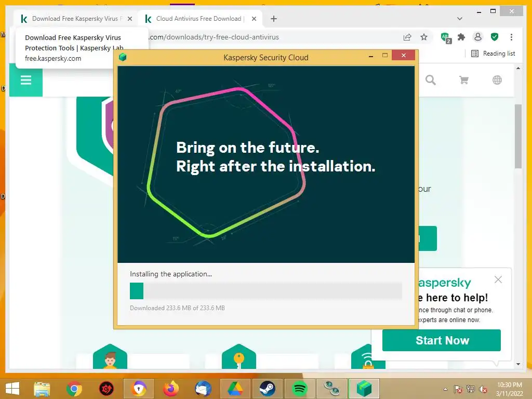Click the Wi-Fi lock feature icon
The width and height of the screenshot is (532, 399).
coord(368,357)
